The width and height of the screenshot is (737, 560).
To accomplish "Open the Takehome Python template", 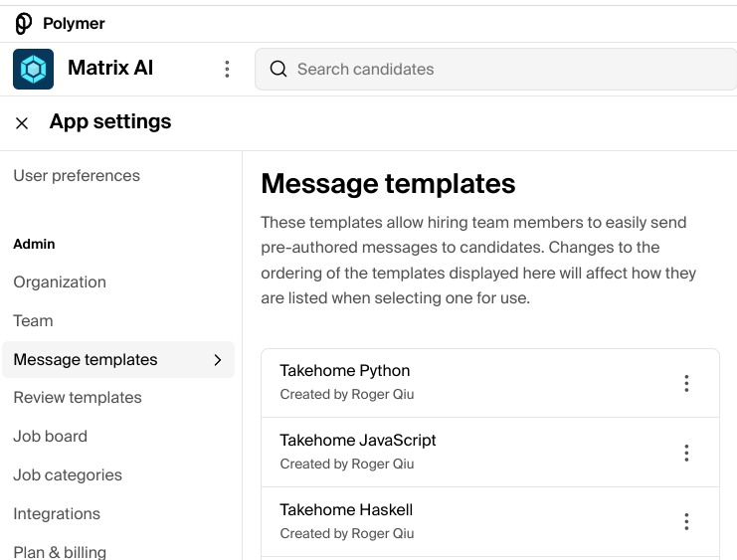I will (x=345, y=371).
